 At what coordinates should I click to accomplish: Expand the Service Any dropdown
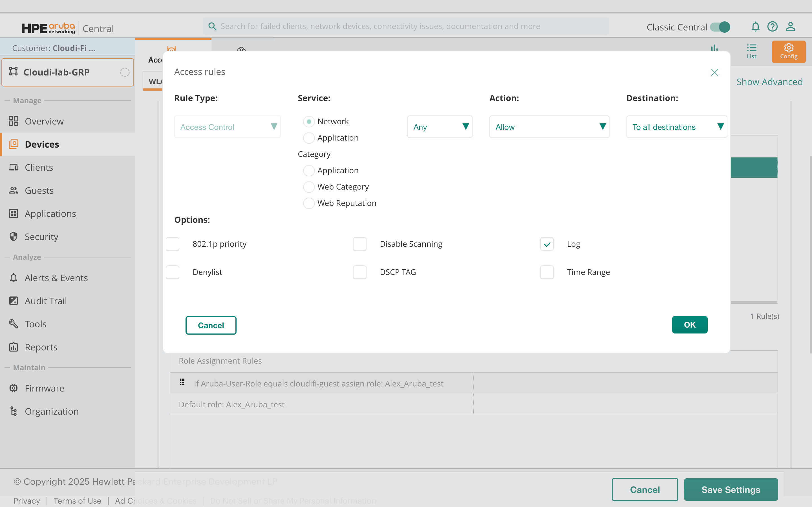point(440,127)
